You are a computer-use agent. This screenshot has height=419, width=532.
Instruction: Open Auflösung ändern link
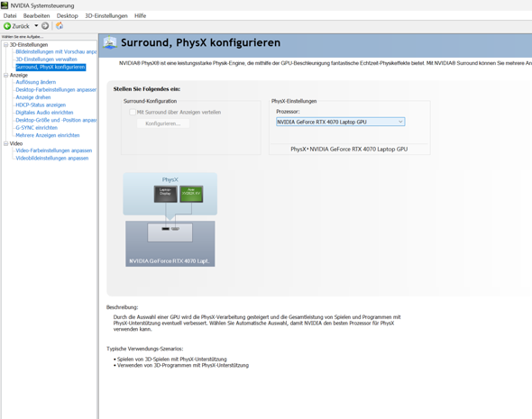click(36, 82)
